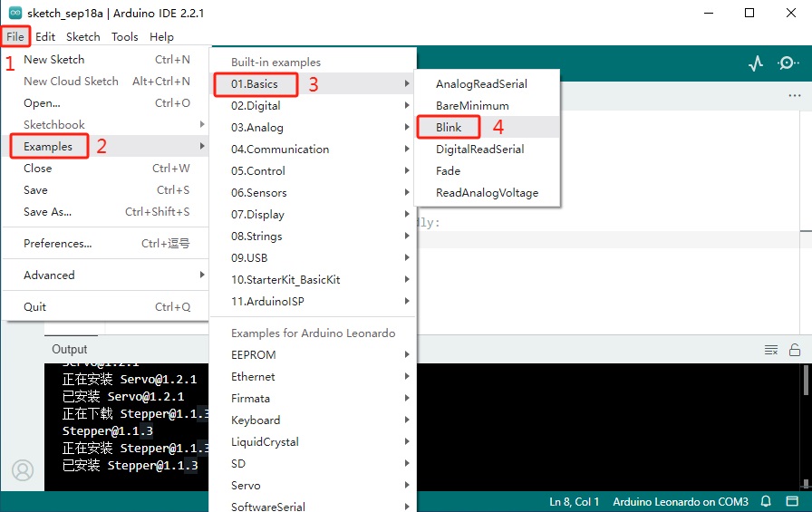Open the notifications bell in status bar
This screenshot has height=512, width=812.
766,501
